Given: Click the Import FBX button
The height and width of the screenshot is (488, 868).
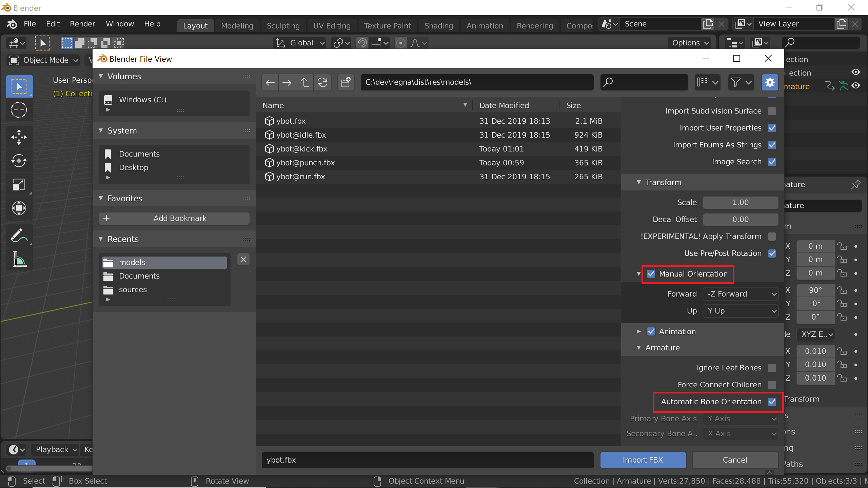Looking at the screenshot, I should pyautogui.click(x=643, y=460).
